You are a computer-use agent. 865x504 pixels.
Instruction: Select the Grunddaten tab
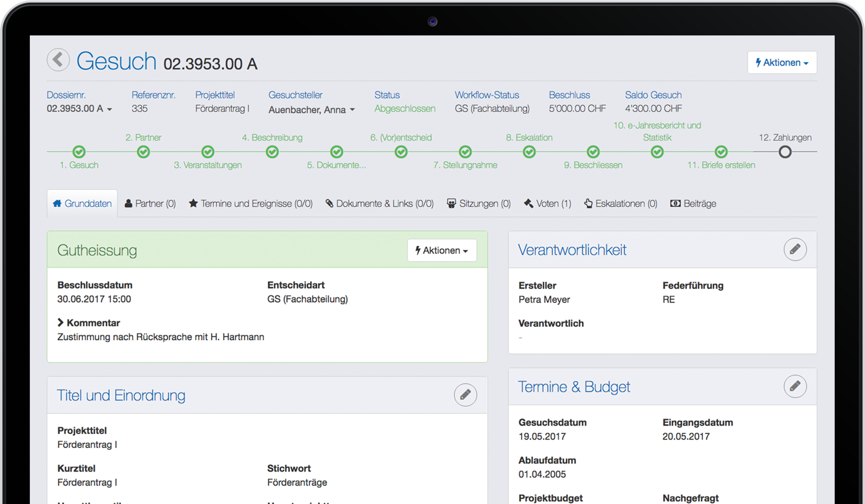(x=82, y=204)
